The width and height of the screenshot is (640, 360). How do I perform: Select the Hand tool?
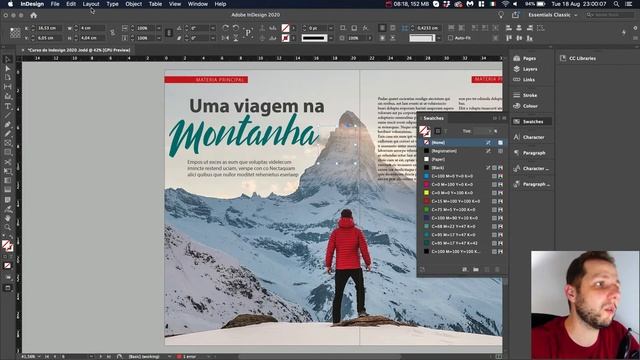pos(7,218)
